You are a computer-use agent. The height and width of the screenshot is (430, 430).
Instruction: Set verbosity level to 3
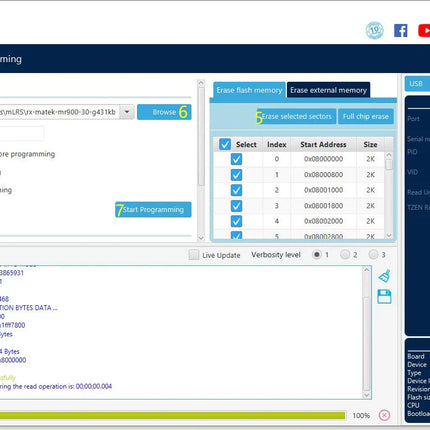pos(373,255)
